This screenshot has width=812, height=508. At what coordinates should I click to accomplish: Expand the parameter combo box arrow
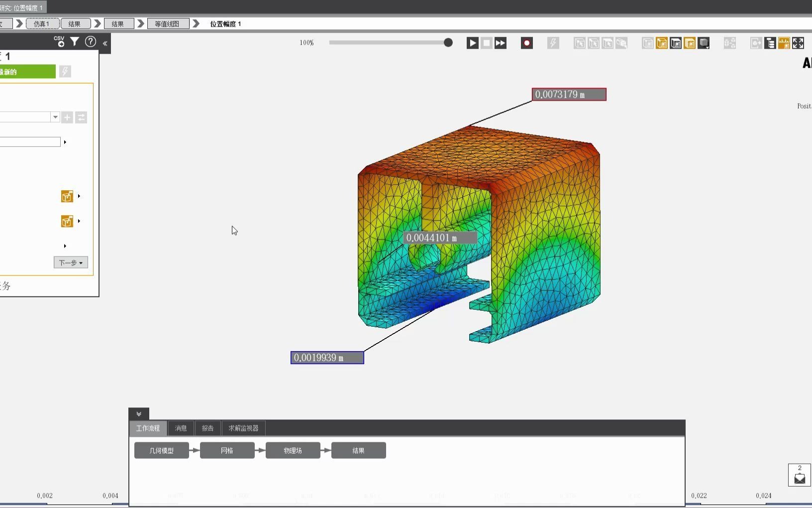click(x=55, y=117)
